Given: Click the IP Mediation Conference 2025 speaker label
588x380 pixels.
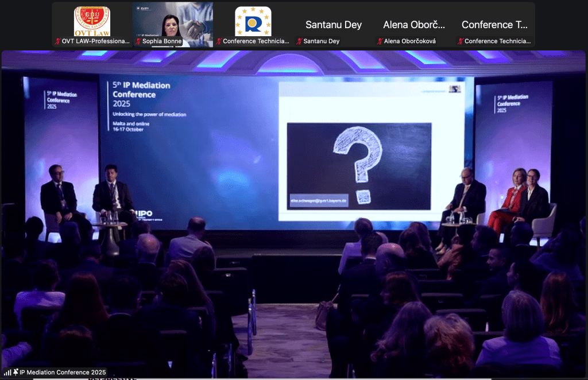Looking at the screenshot, I should point(63,373).
